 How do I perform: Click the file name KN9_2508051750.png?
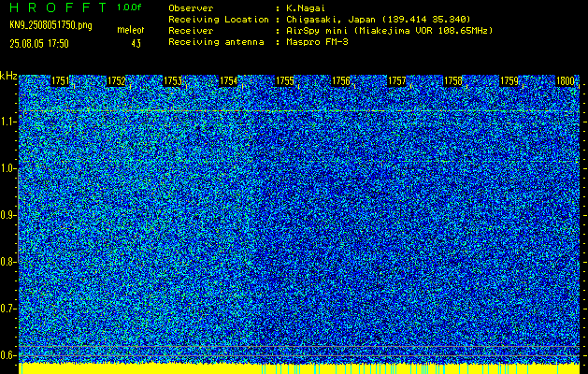click(51, 25)
